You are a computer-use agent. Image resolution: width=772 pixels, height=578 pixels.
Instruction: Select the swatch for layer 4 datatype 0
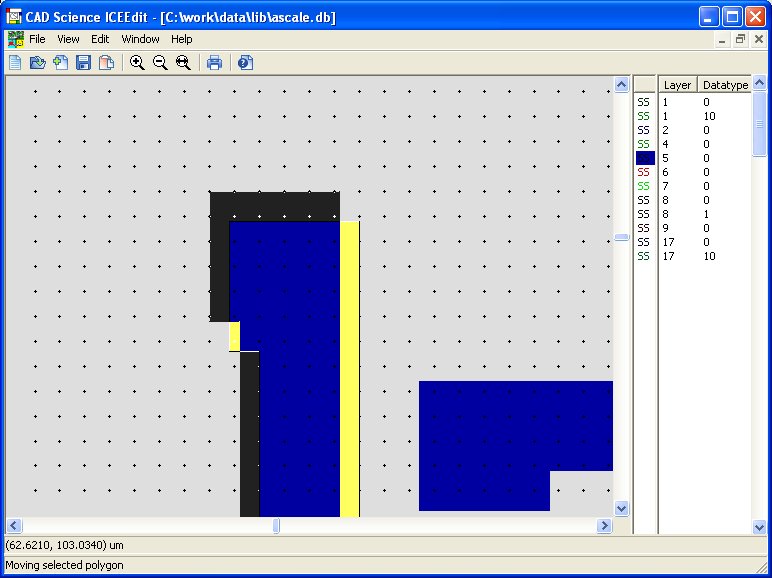(644, 144)
